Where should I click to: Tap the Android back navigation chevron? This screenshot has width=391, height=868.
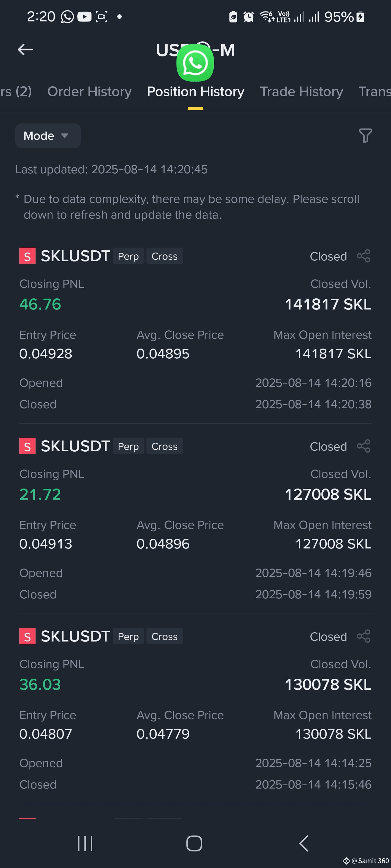304,843
